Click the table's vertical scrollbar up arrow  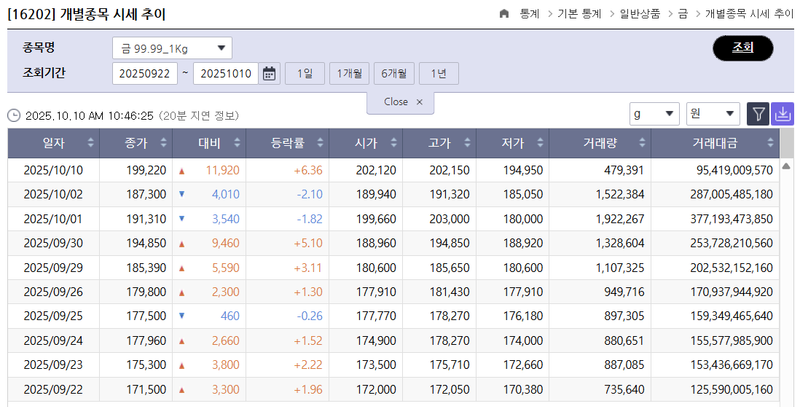[x=786, y=165]
